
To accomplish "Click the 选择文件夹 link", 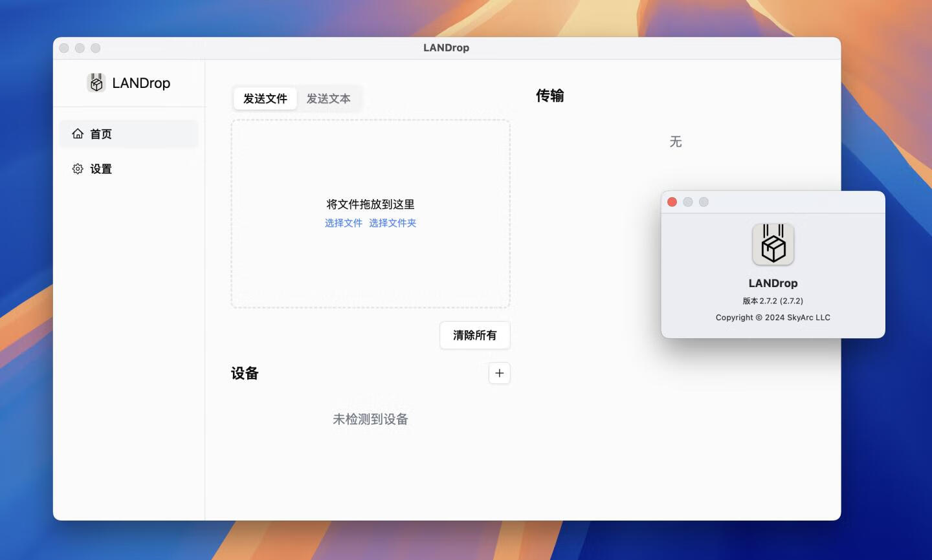I will pos(392,223).
